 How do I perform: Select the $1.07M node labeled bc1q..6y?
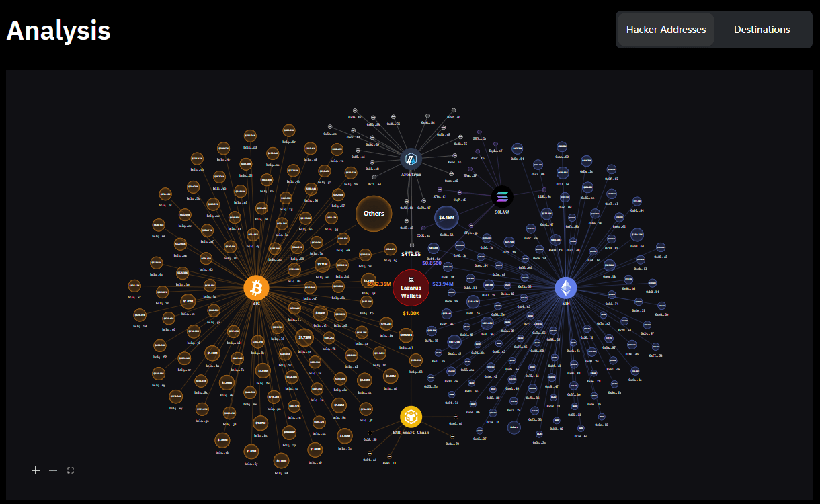(251, 452)
